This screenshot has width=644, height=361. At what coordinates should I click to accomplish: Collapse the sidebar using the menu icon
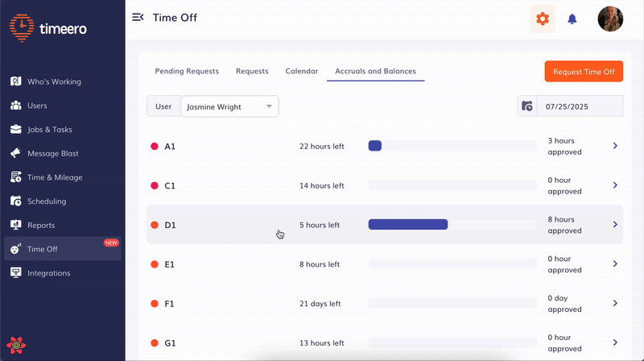[138, 18]
